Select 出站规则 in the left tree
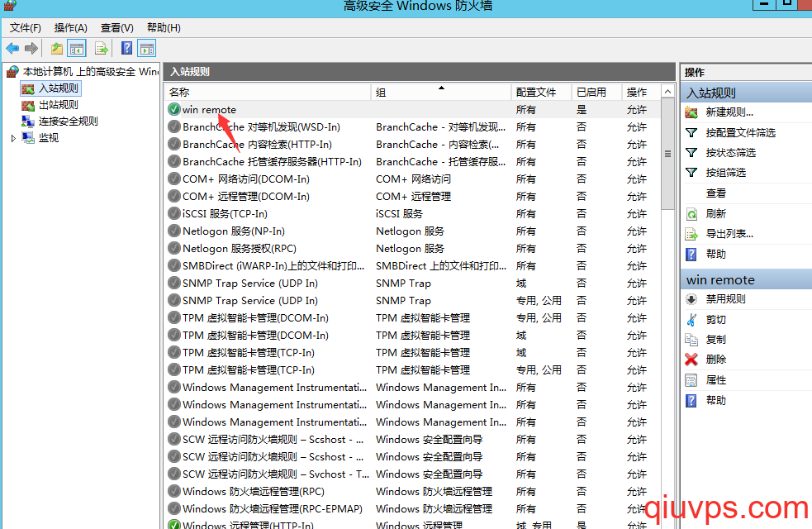The width and height of the screenshot is (812, 529). tap(59, 105)
